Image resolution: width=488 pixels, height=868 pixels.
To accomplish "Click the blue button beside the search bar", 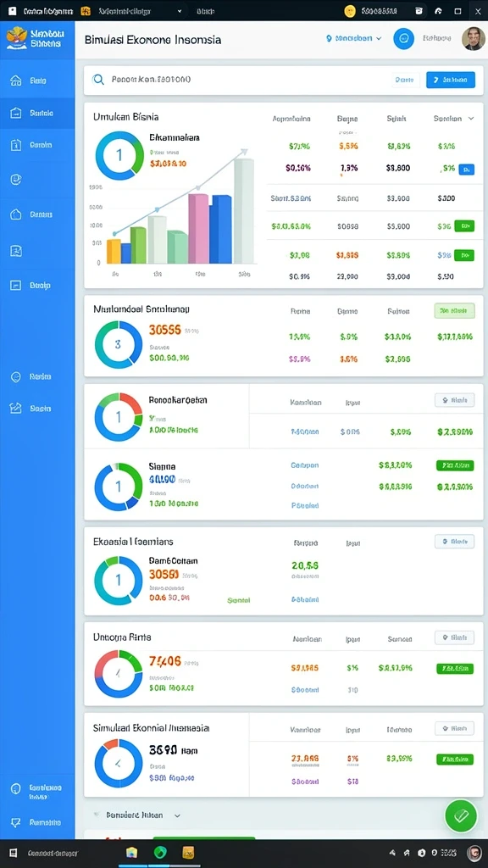I will (451, 80).
